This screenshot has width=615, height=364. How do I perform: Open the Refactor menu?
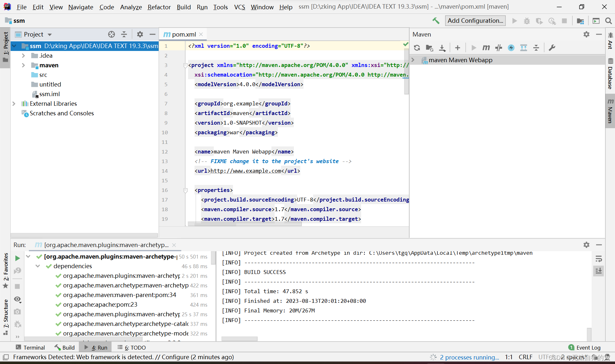(159, 7)
